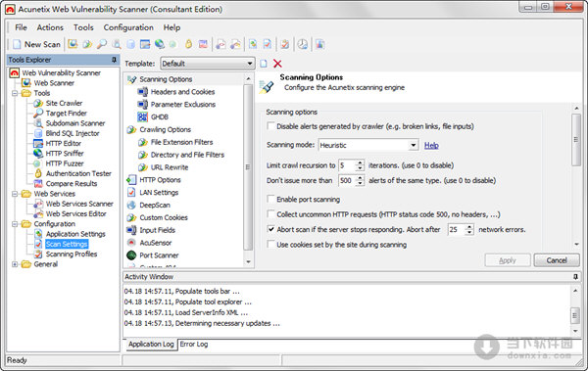Select the Target Finder tool

66,114
